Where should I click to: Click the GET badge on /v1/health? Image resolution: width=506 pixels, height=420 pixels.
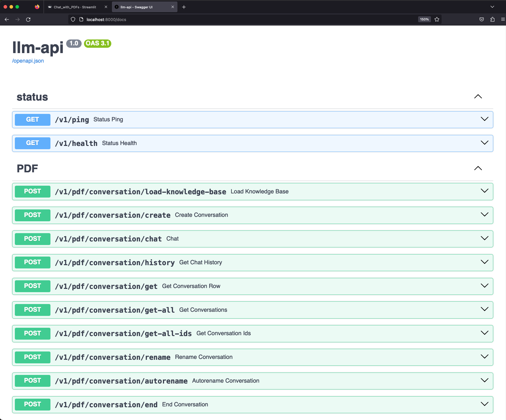[32, 143]
